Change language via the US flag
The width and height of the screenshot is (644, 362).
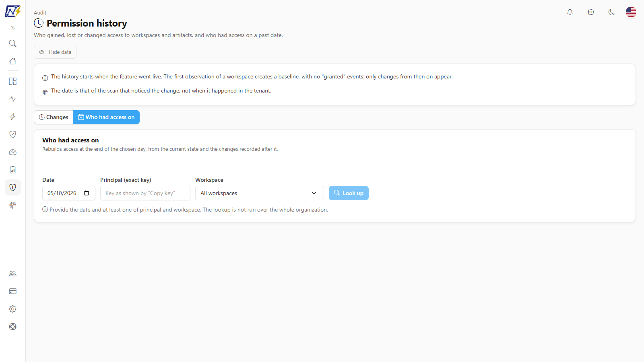[x=631, y=12]
